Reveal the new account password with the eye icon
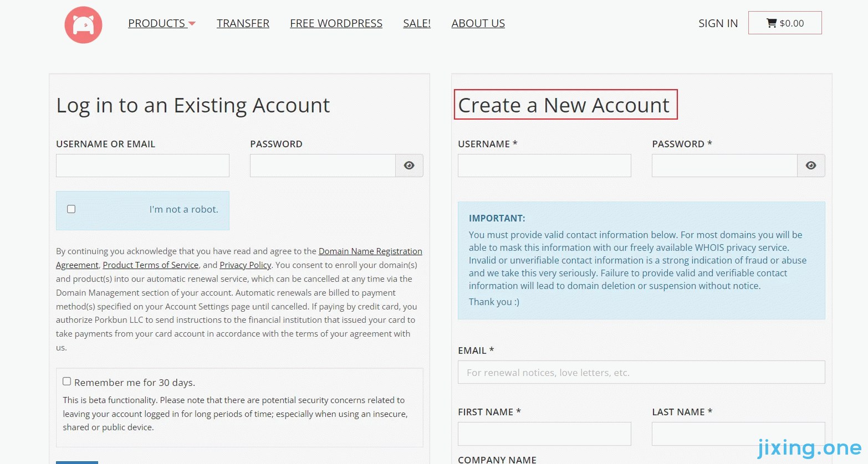 (811, 166)
